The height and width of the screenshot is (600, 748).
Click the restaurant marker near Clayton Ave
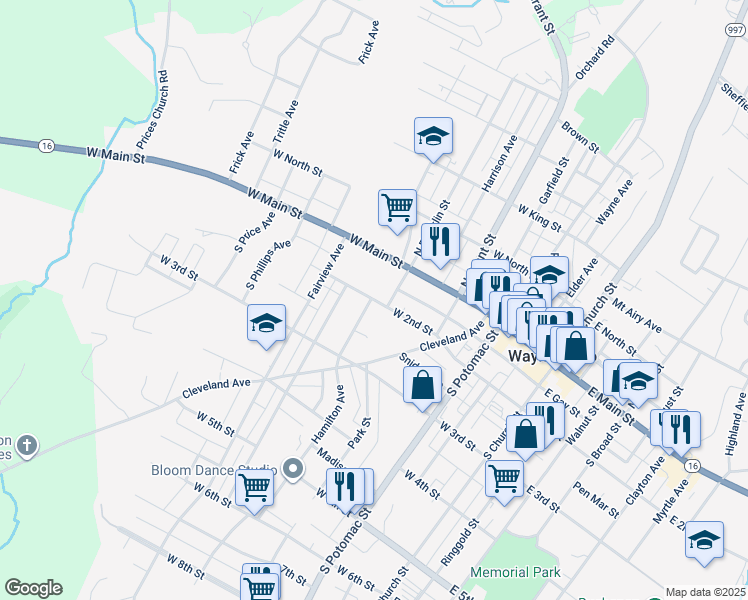point(681,431)
